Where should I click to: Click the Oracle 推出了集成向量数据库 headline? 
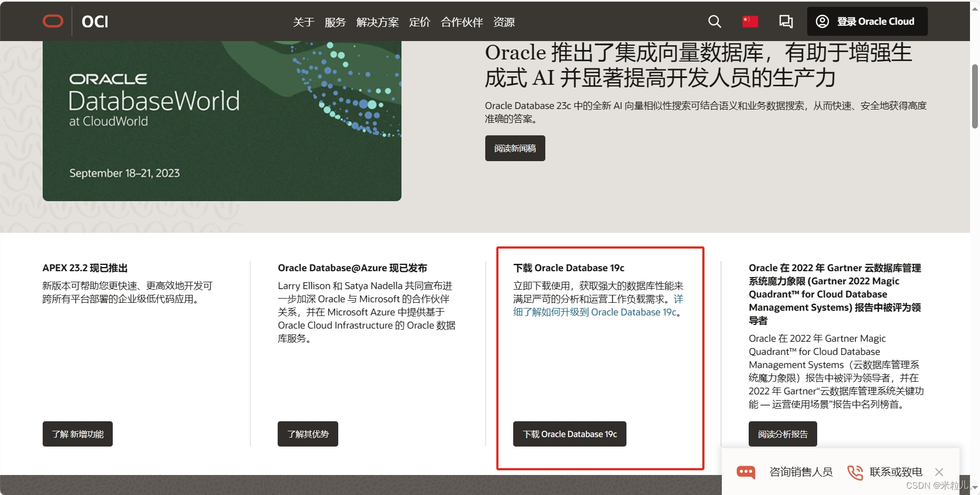click(698, 65)
